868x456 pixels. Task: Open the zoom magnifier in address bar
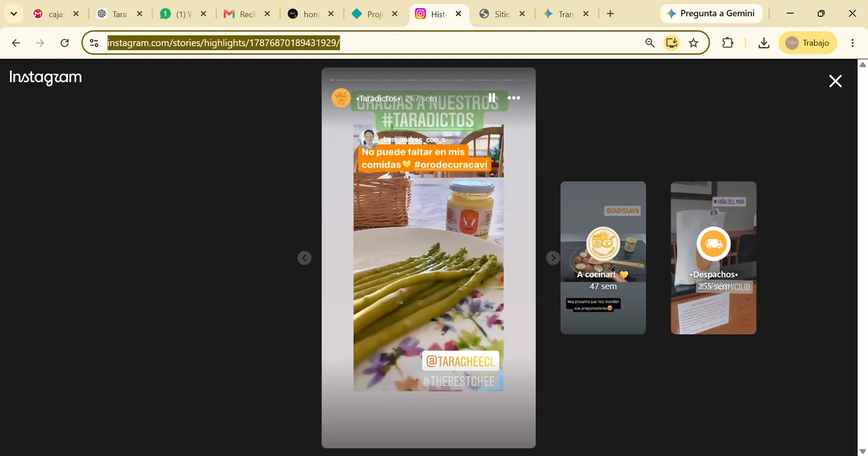click(x=649, y=43)
